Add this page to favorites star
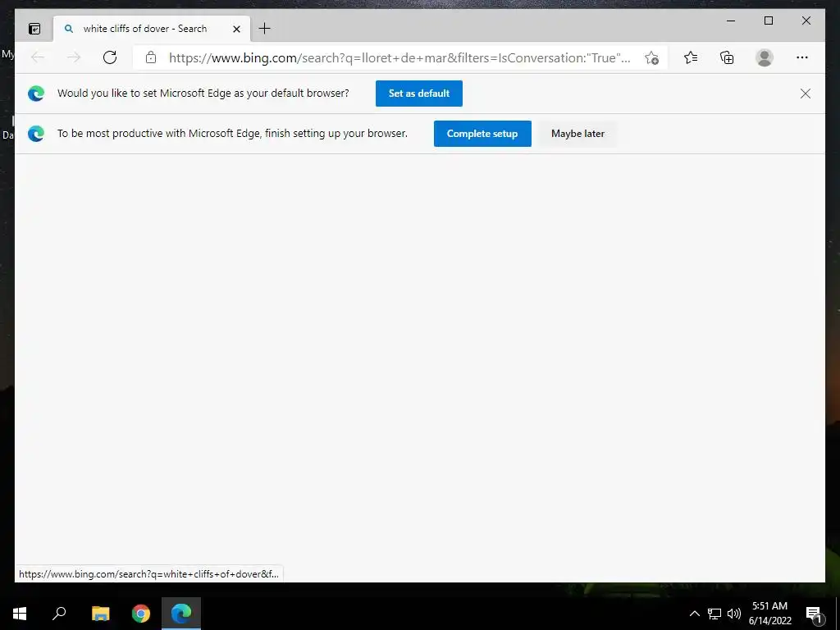Image resolution: width=840 pixels, height=630 pixels. coord(651,58)
